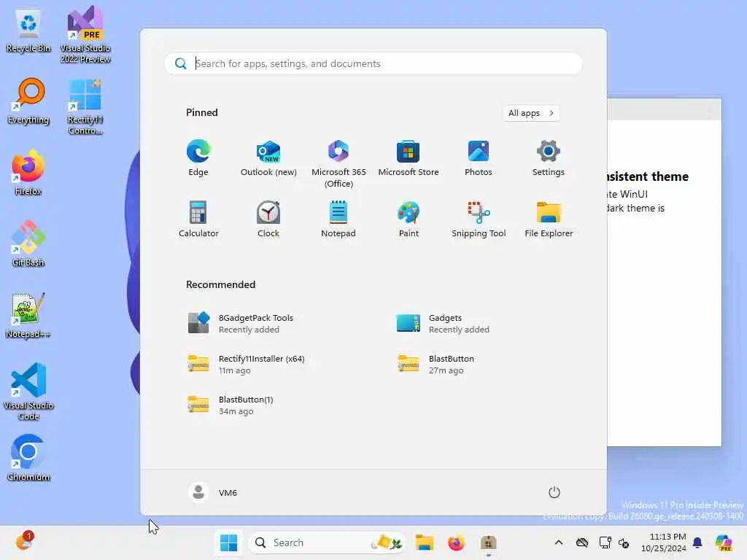Select Visual Studio 2022 Preview desktop icon
The width and height of the screenshot is (747, 560).
[85, 35]
